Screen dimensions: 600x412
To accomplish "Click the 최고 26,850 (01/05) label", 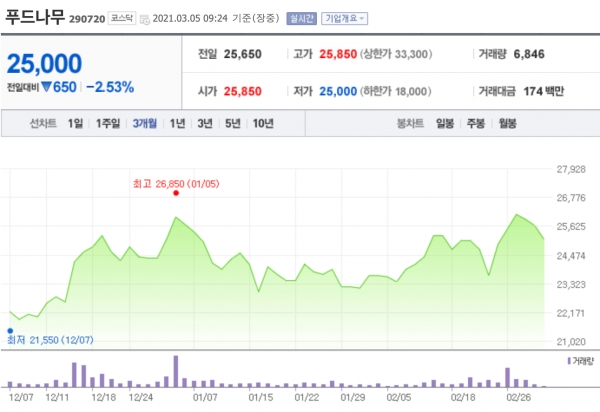I will click(x=176, y=184).
